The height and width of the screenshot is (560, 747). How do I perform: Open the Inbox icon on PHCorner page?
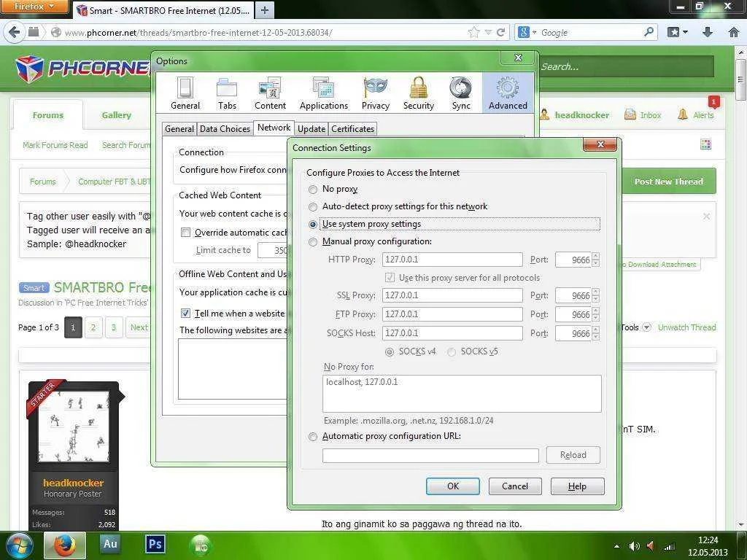630,114
